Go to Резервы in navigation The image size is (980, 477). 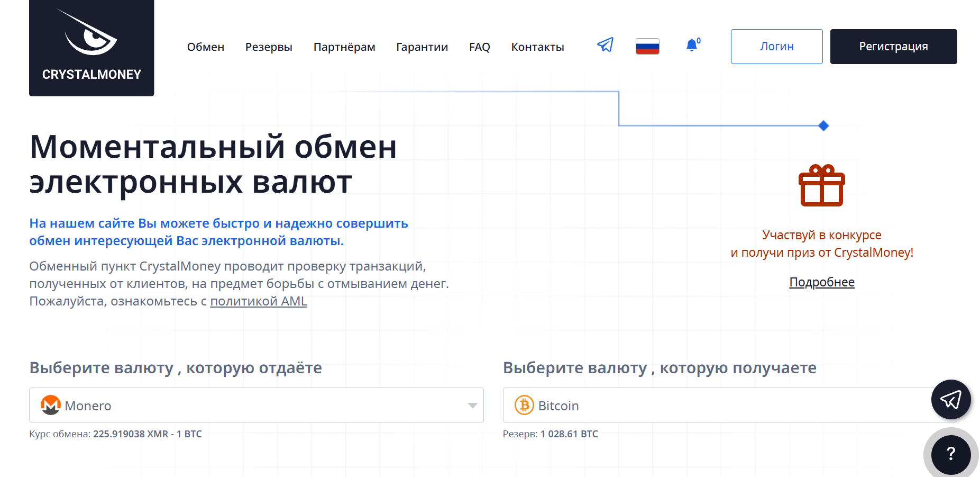pos(269,47)
